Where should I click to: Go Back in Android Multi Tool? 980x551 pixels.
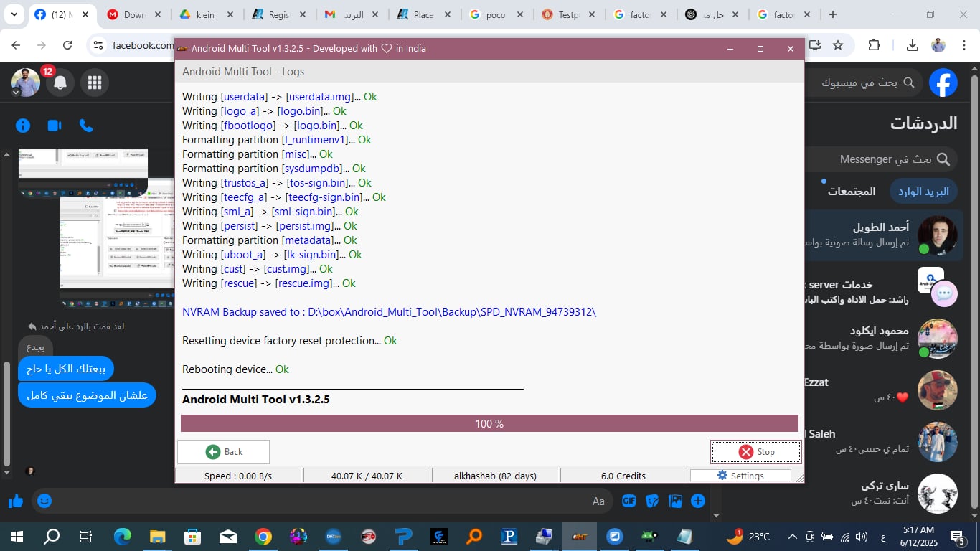pos(223,452)
